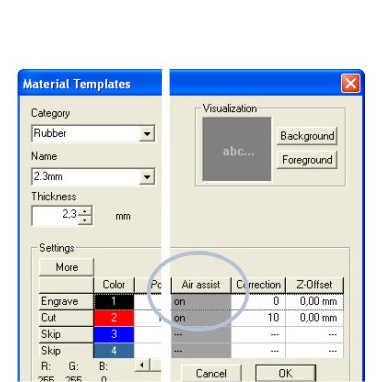Image resolution: width=382 pixels, height=382 pixels.
Task: Click the Correction value 10 cell
Action: [x=258, y=318]
